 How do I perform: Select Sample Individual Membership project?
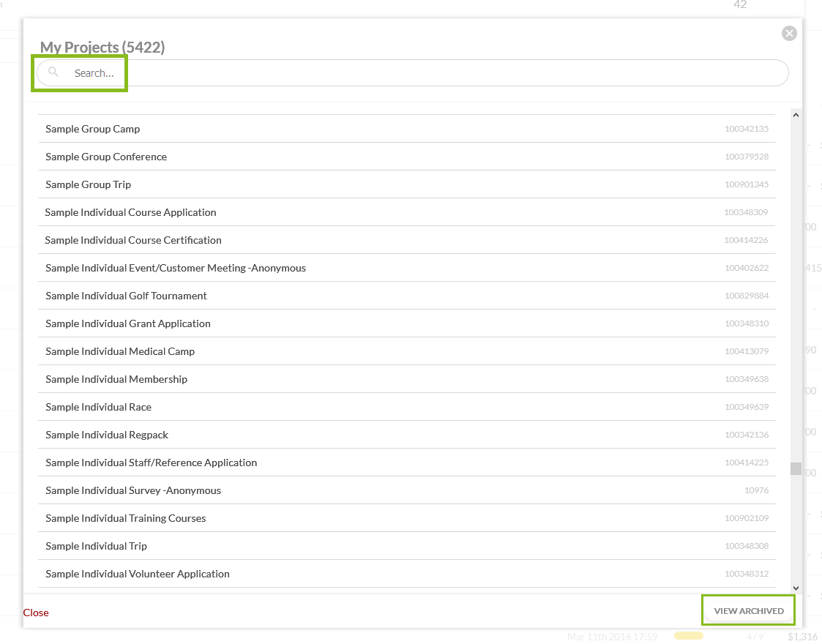(x=116, y=379)
